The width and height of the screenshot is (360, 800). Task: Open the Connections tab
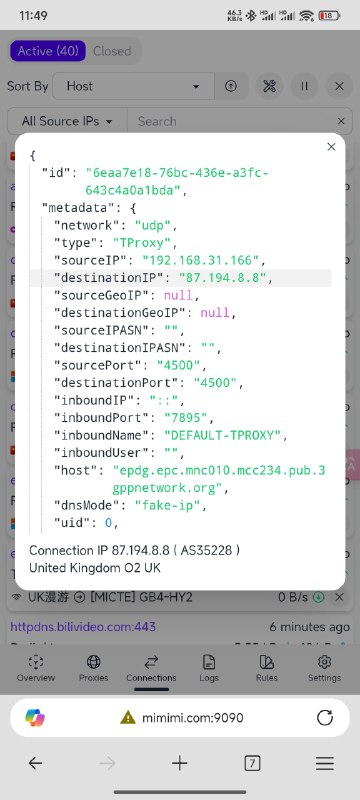coord(151,668)
